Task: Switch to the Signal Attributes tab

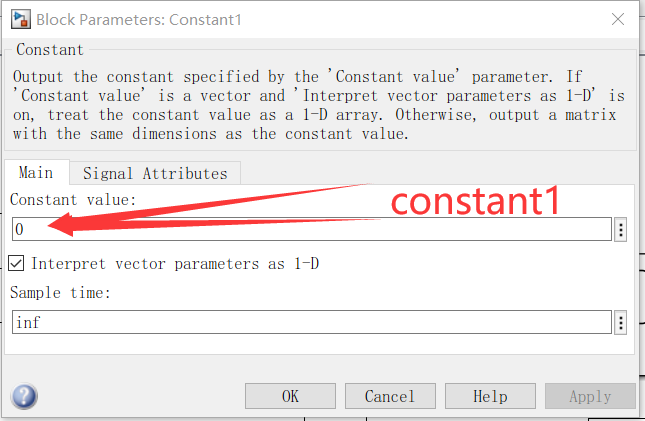Action: pyautogui.click(x=154, y=173)
